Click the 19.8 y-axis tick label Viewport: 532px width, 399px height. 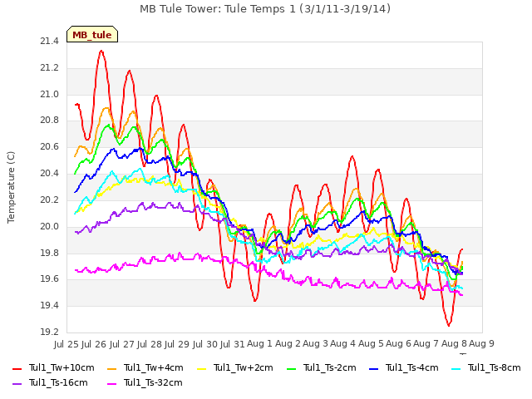click(x=49, y=253)
